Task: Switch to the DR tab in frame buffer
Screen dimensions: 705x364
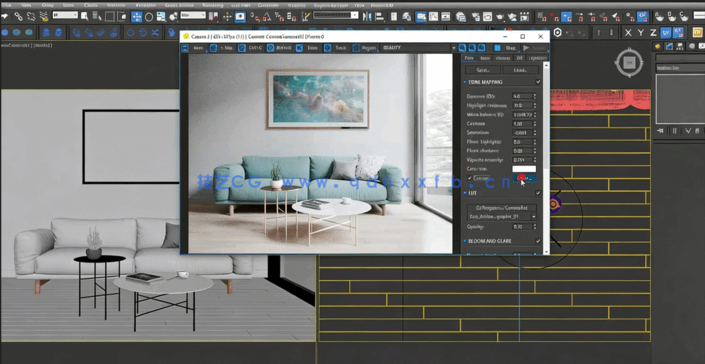Action: (519, 58)
